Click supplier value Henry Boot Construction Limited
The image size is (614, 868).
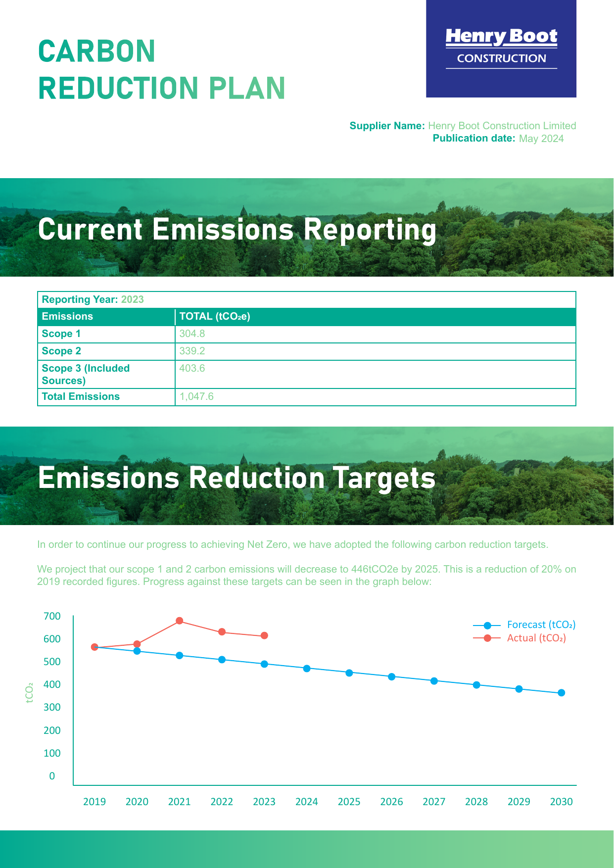502,126
